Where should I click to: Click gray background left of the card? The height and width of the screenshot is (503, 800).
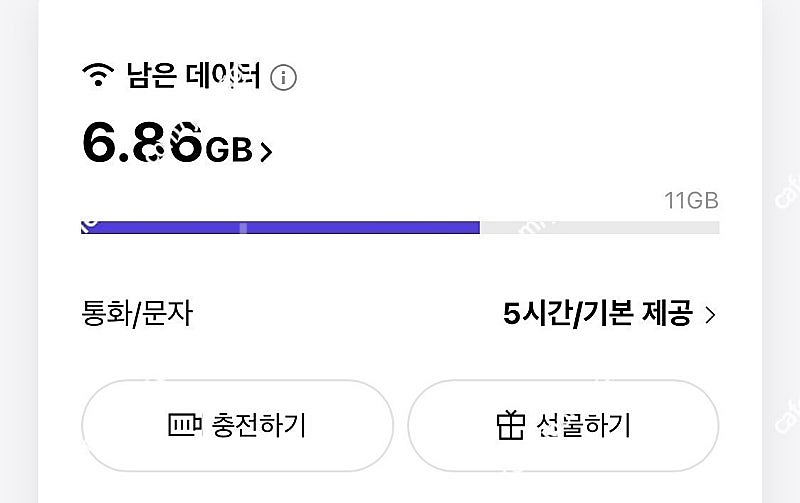pyautogui.click(x=18, y=250)
